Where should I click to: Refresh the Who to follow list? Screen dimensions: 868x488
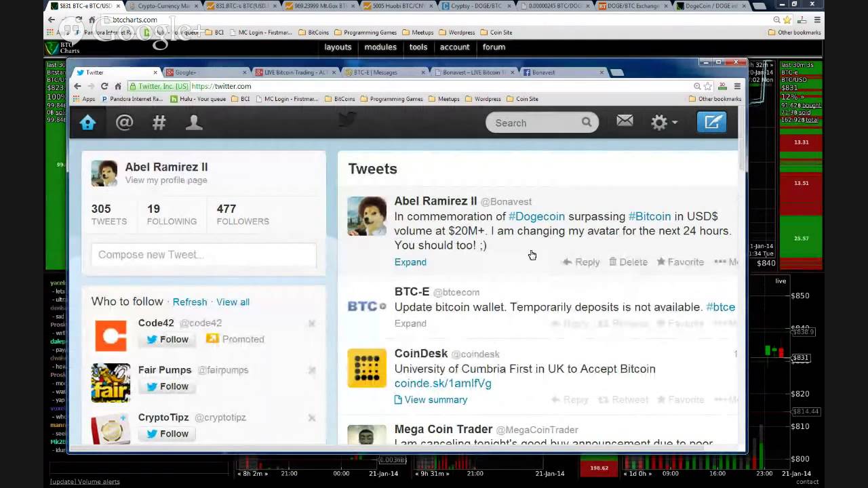click(x=189, y=302)
